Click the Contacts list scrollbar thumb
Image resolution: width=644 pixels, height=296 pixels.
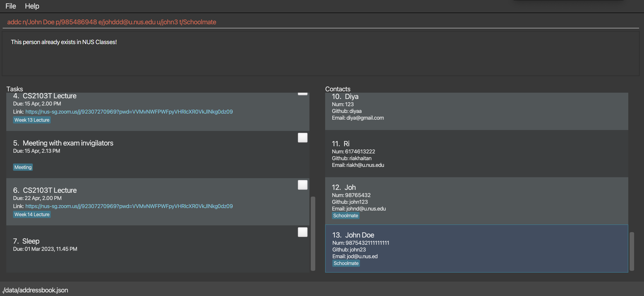(x=631, y=251)
